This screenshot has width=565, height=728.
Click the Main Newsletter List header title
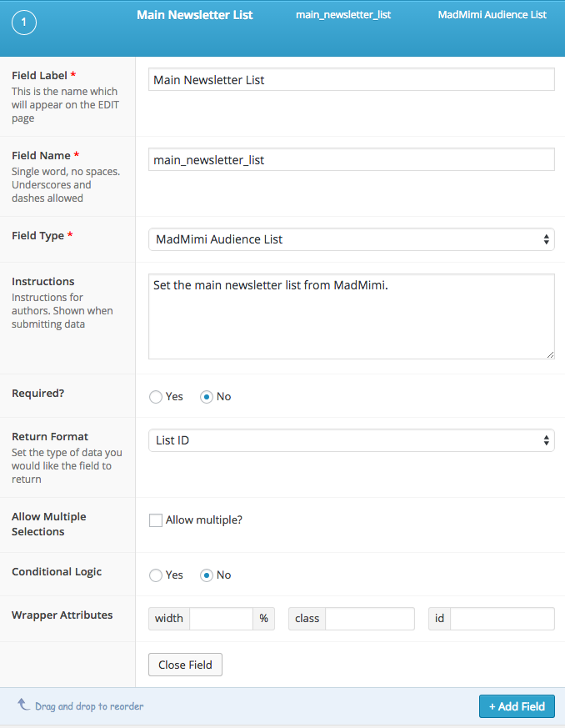pyautogui.click(x=195, y=15)
